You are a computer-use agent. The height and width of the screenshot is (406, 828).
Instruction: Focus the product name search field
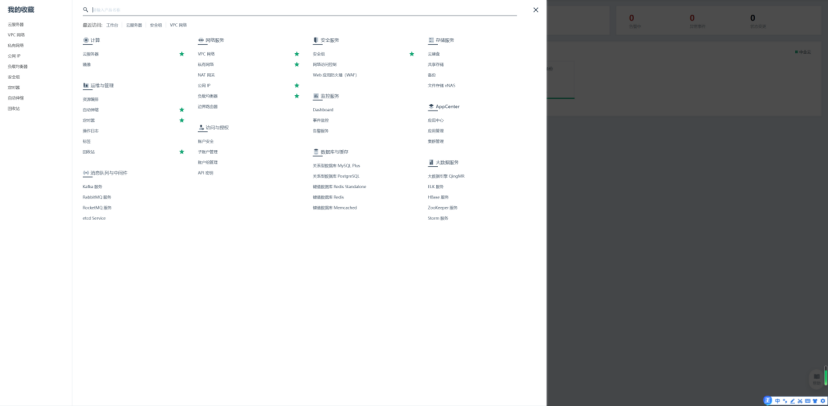coord(304,10)
